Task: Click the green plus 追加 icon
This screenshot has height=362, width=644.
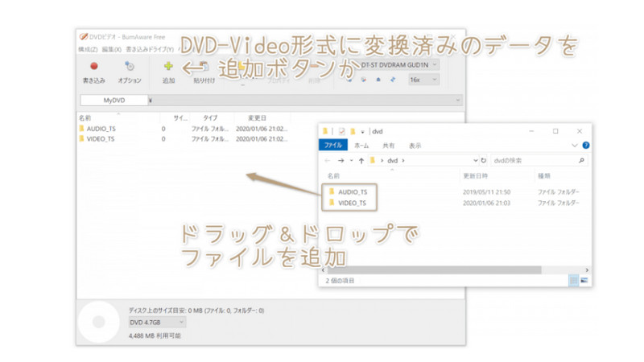Action: pos(168,66)
